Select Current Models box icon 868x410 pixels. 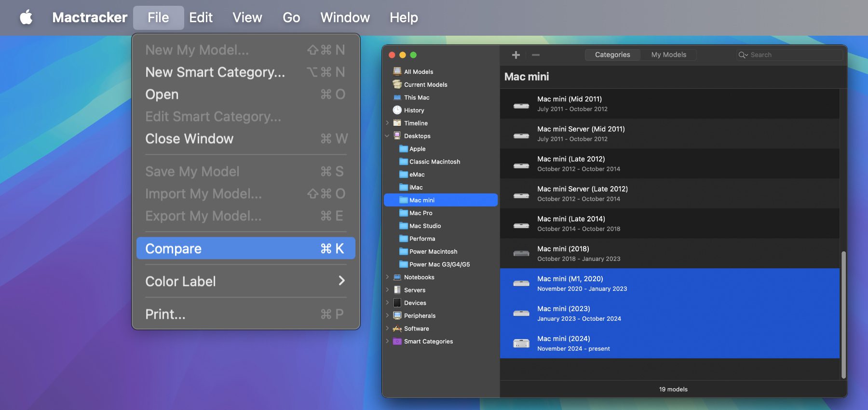click(x=397, y=84)
